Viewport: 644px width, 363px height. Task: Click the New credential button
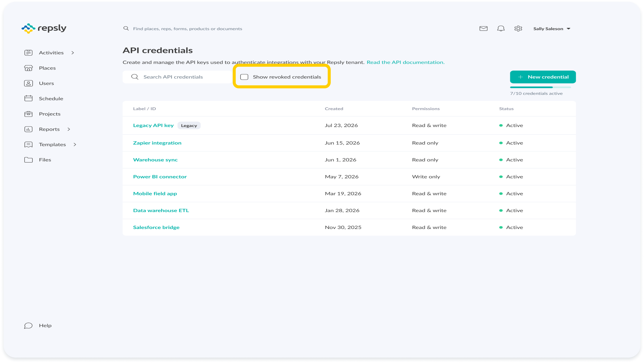tap(543, 77)
